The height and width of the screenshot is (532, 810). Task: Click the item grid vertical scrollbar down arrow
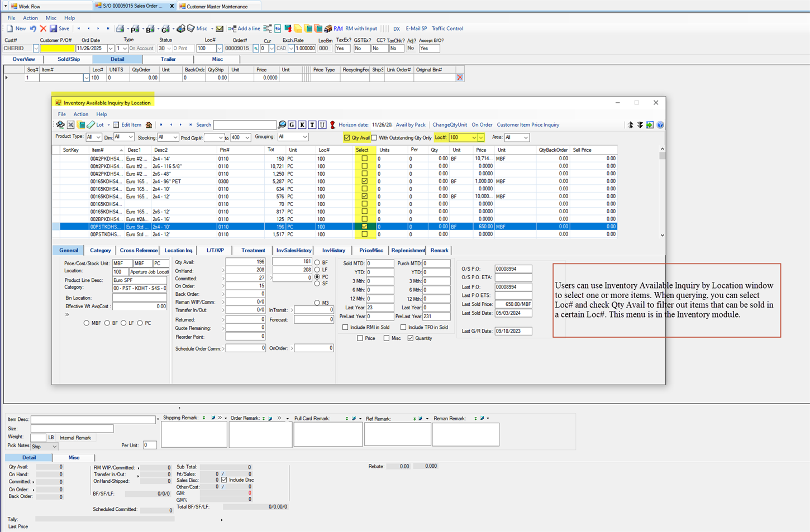point(663,235)
